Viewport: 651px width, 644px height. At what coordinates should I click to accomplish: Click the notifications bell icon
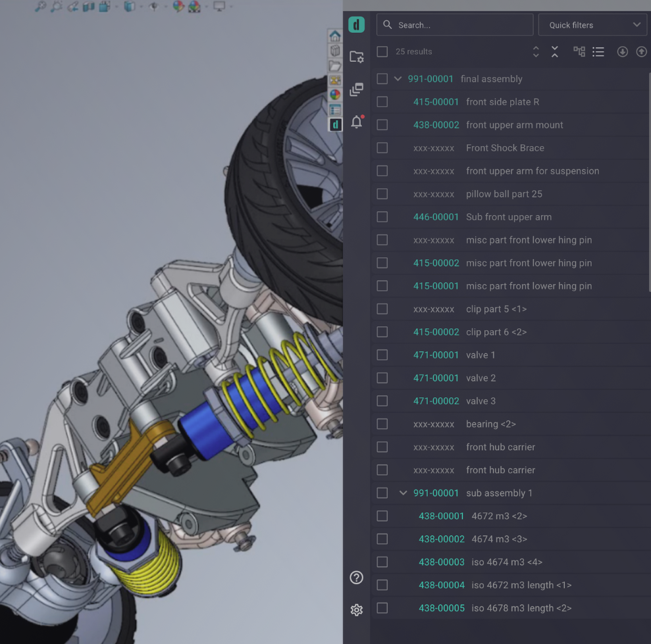point(356,122)
